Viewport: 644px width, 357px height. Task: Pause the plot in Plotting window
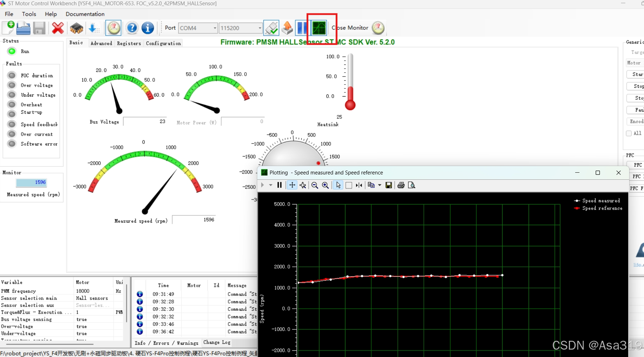(279, 185)
